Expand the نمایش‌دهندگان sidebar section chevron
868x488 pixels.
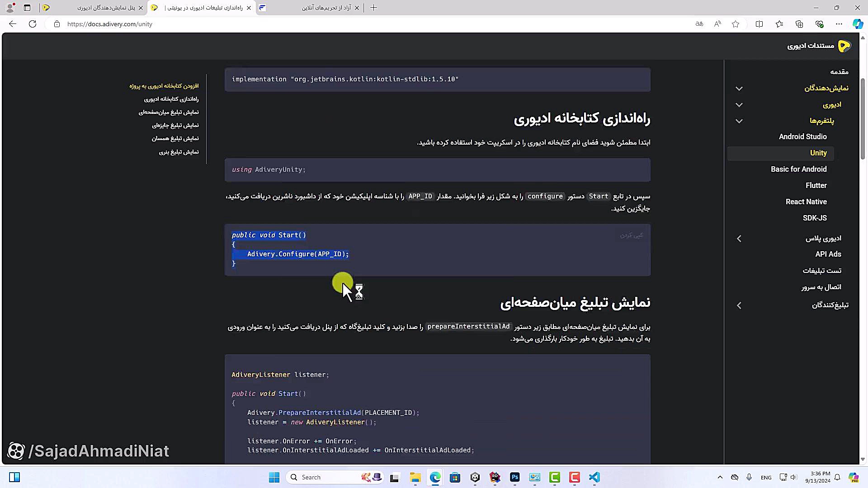pyautogui.click(x=739, y=89)
